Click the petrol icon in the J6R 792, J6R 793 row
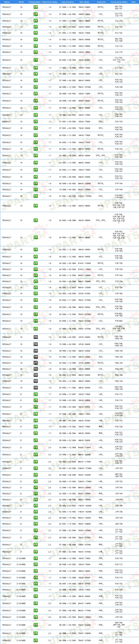Viewport: 139px width, 644px height. 36,475
